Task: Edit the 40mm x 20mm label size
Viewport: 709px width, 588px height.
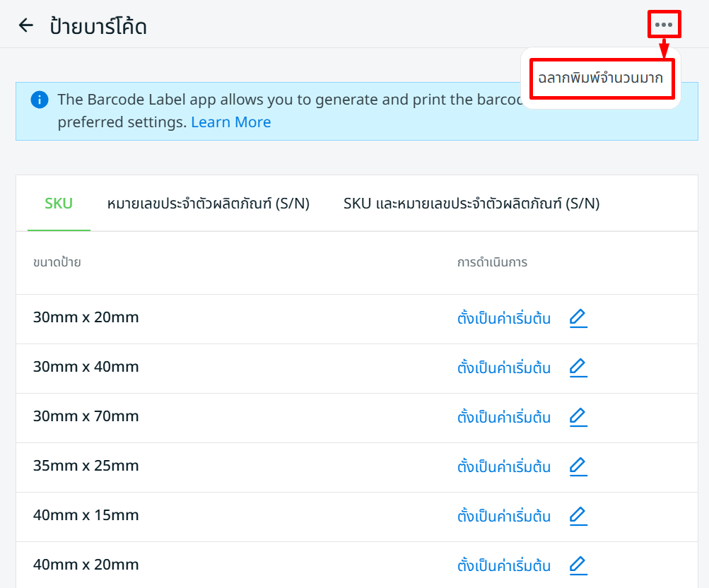Action: coord(578,565)
